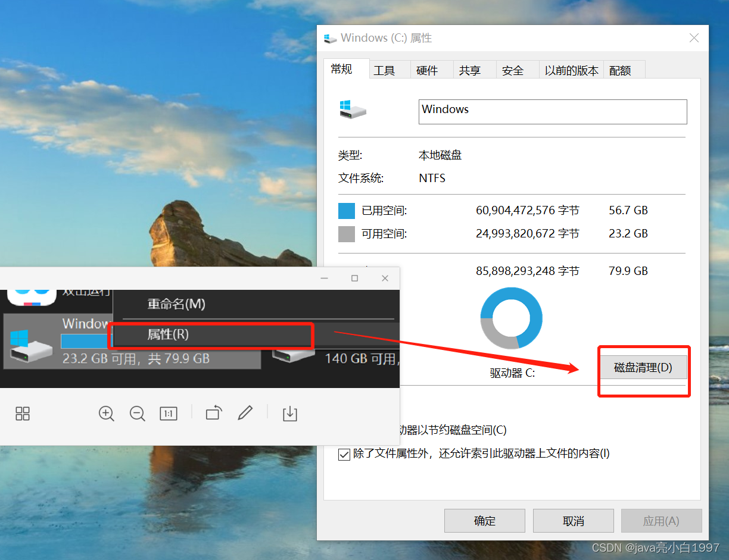Click the thumbnail grid icon in the image viewer
The height and width of the screenshot is (560, 729).
[x=23, y=414]
